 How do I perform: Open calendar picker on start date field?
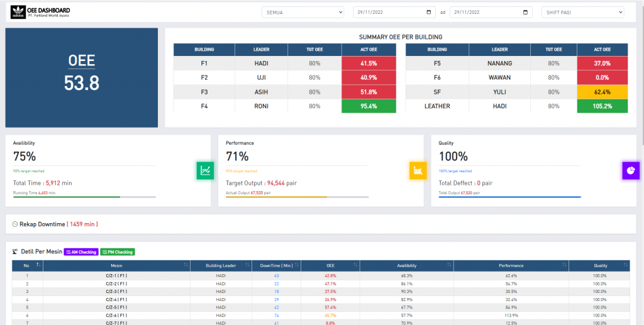coord(429,13)
